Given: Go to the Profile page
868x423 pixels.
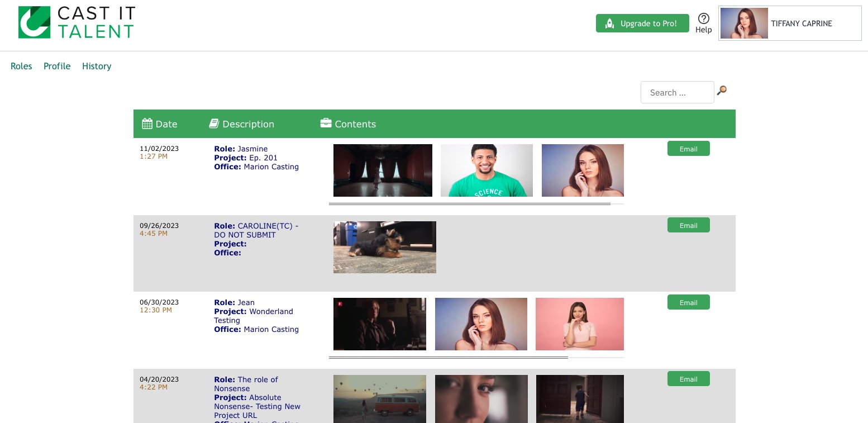Looking at the screenshot, I should (x=57, y=66).
